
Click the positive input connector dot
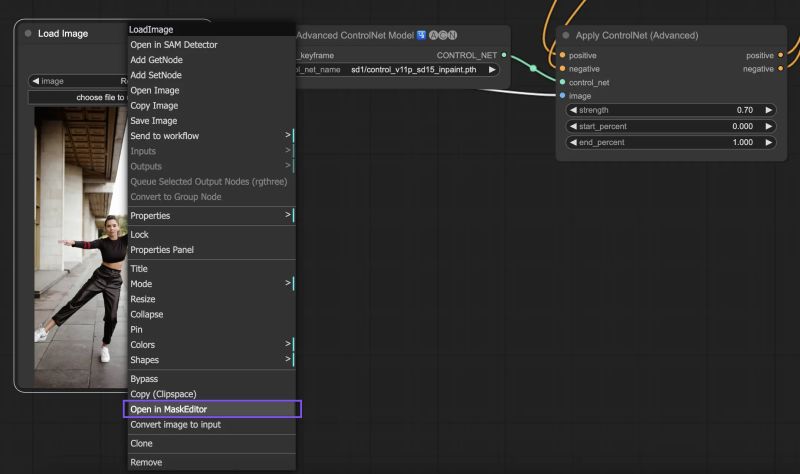(x=562, y=55)
